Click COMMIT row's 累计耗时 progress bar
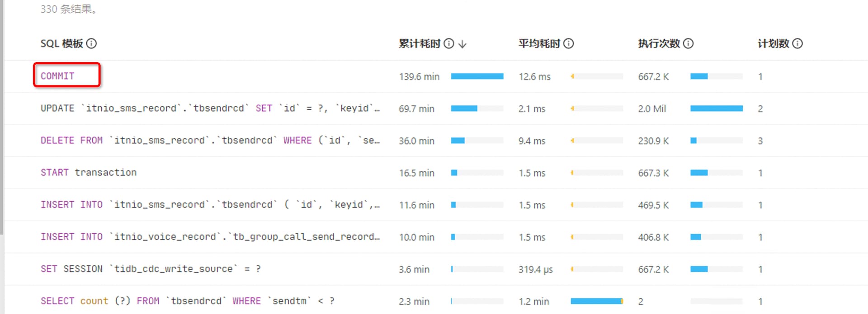Screen dimensions: 868x314 pos(477,76)
